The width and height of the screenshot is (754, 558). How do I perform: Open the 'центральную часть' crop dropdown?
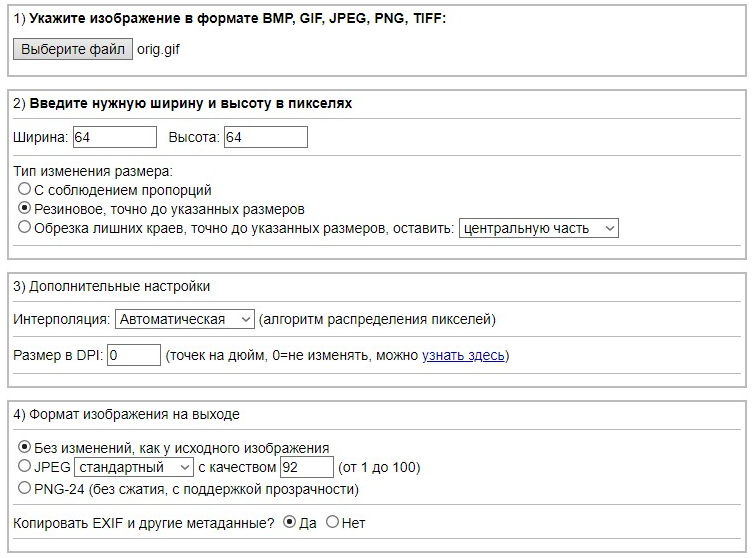pyautogui.click(x=538, y=228)
